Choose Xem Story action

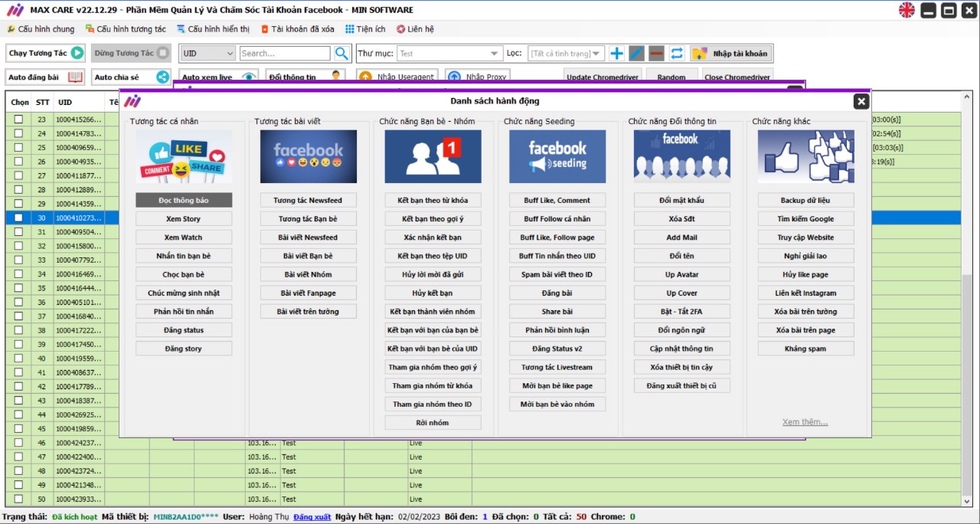[x=184, y=218]
